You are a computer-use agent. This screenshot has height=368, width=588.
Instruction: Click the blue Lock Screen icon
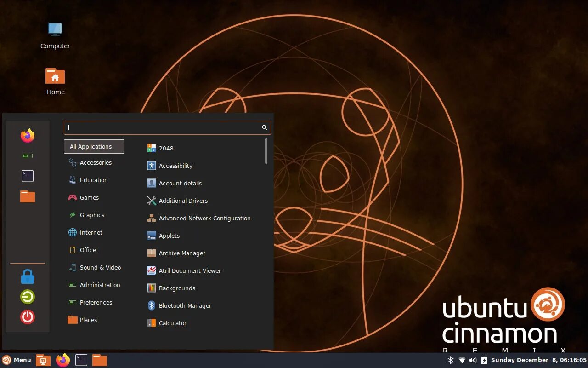(28, 276)
